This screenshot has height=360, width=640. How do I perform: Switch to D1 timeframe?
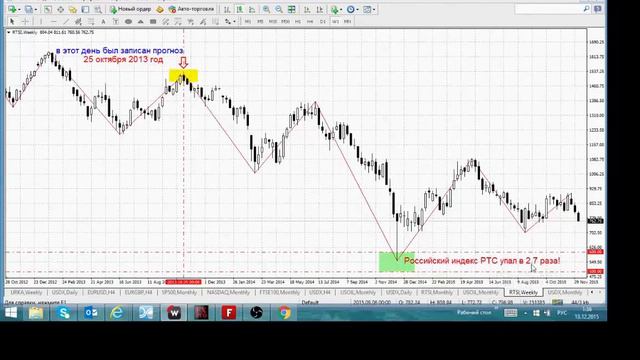pos(322,21)
